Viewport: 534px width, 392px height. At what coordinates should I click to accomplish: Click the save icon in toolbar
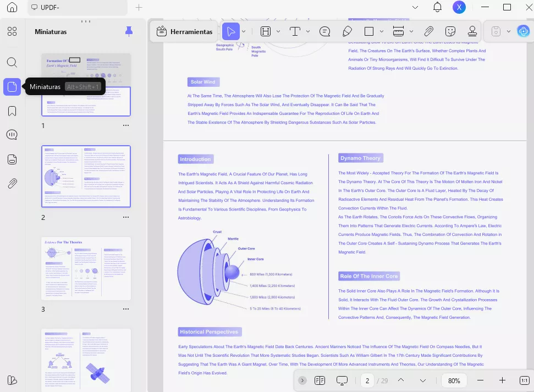point(496,32)
